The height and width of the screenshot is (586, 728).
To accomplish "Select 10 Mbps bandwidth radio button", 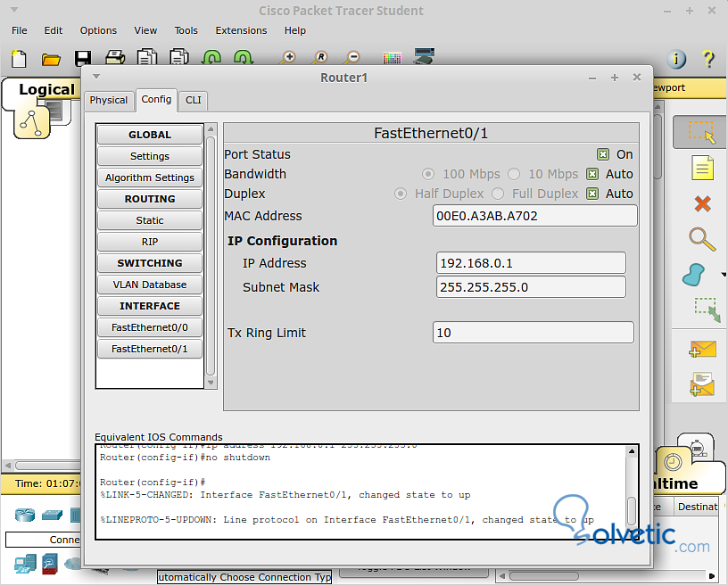I will 514,174.
